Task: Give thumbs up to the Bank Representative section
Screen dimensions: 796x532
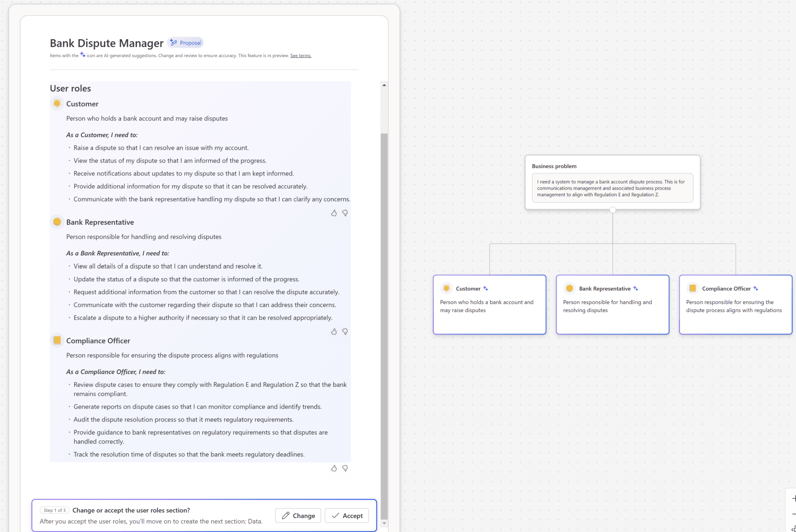Action: pyautogui.click(x=334, y=332)
